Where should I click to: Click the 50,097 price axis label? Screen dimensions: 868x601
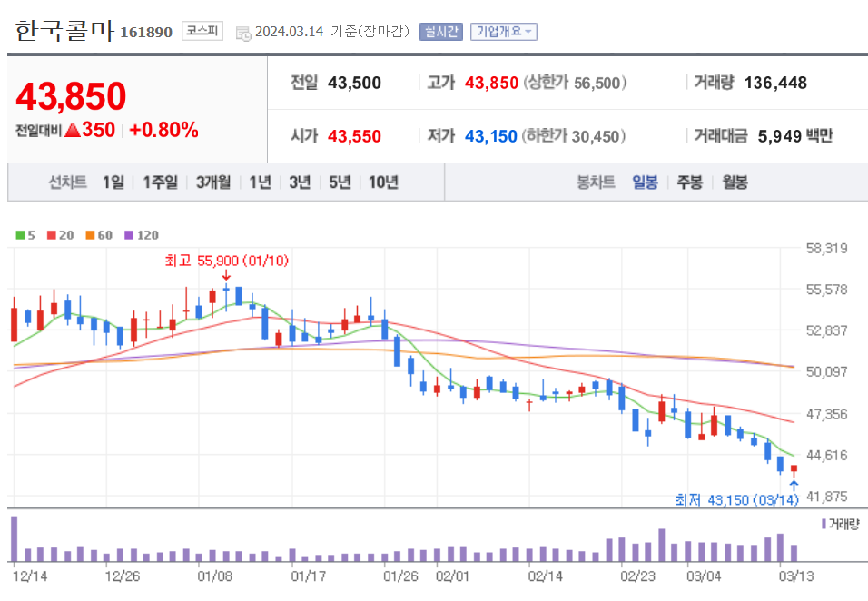point(826,371)
